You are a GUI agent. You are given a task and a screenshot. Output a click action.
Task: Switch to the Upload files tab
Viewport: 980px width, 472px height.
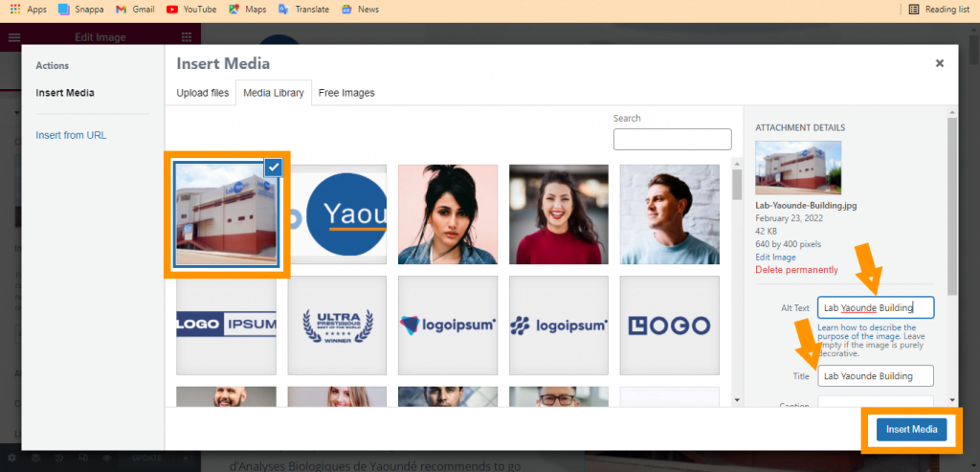[x=203, y=93]
